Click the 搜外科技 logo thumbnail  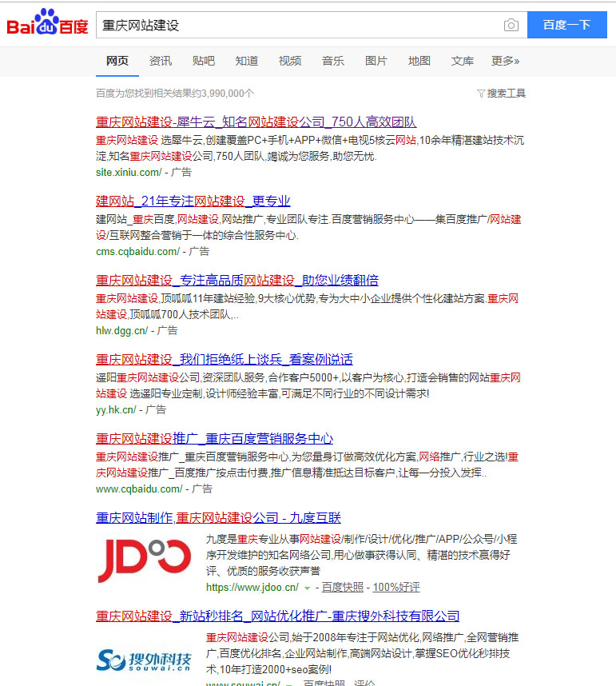point(145,660)
